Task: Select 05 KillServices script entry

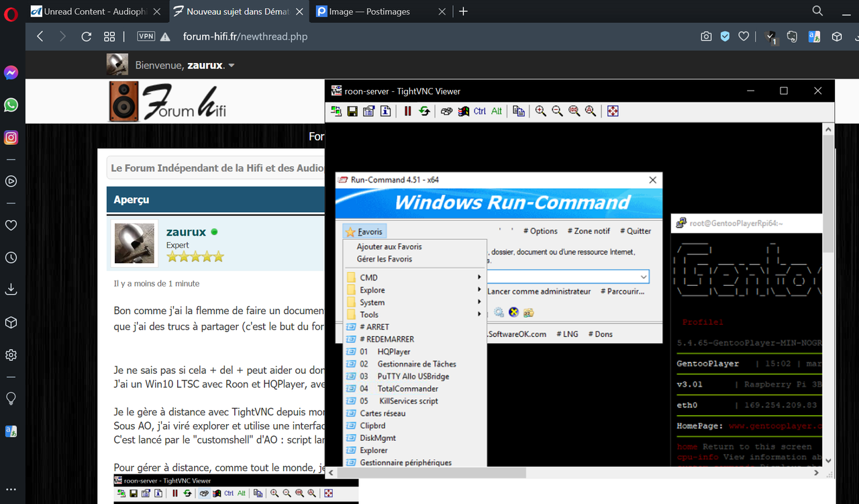Action: 414,401
